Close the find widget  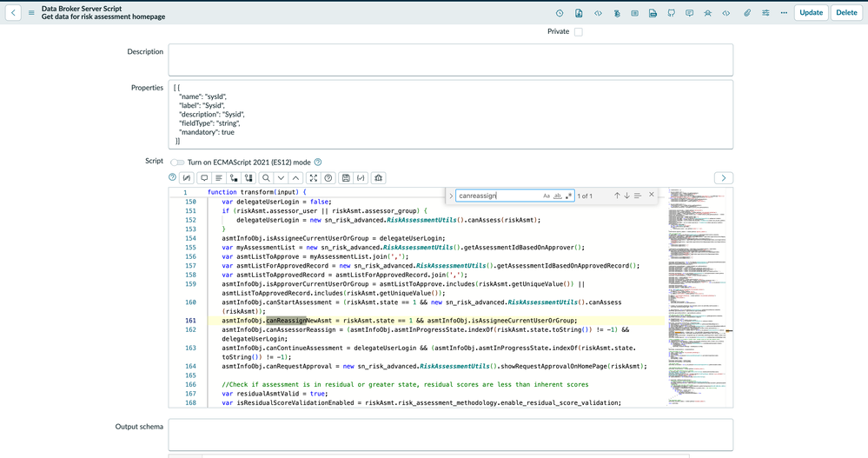pyautogui.click(x=652, y=195)
